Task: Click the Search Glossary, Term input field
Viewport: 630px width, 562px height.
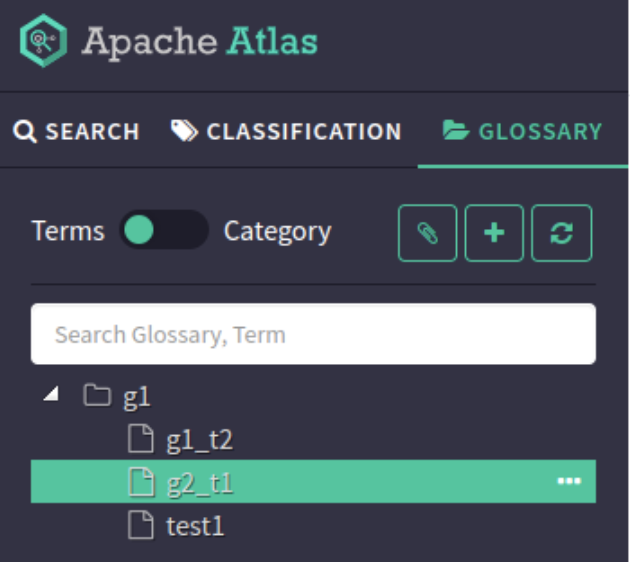Action: pyautogui.click(x=313, y=334)
